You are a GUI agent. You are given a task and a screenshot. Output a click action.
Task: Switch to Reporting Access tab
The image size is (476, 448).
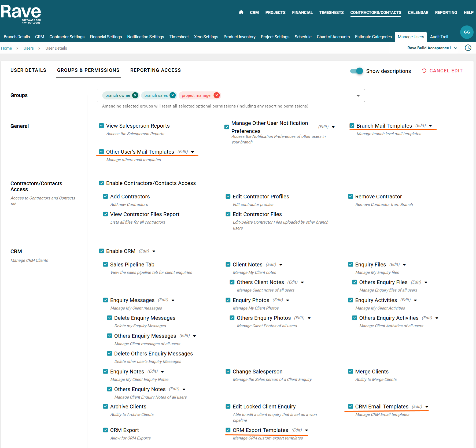156,70
